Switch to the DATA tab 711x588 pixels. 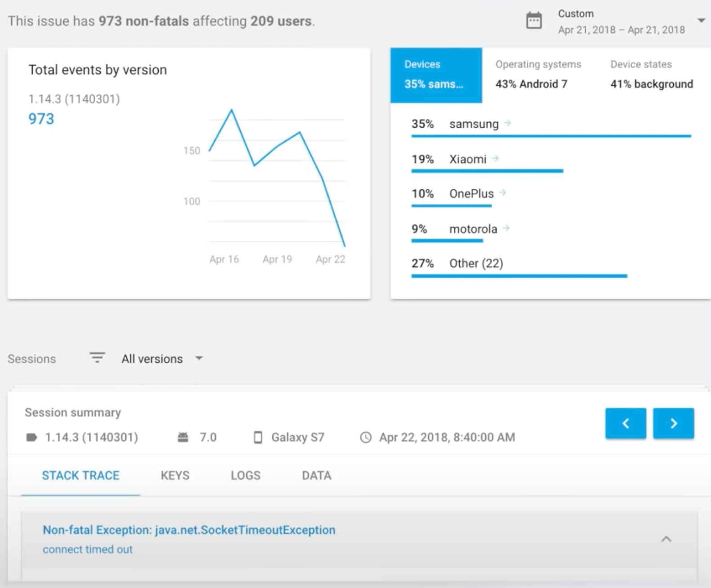[x=316, y=476]
